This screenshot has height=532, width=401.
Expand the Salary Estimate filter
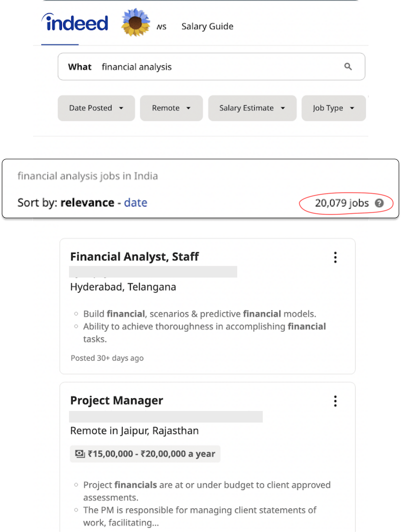252,108
